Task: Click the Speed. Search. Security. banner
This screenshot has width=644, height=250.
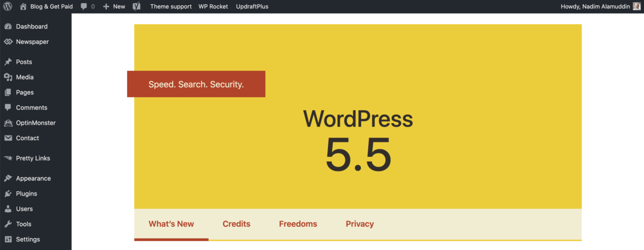Action: pos(196,84)
